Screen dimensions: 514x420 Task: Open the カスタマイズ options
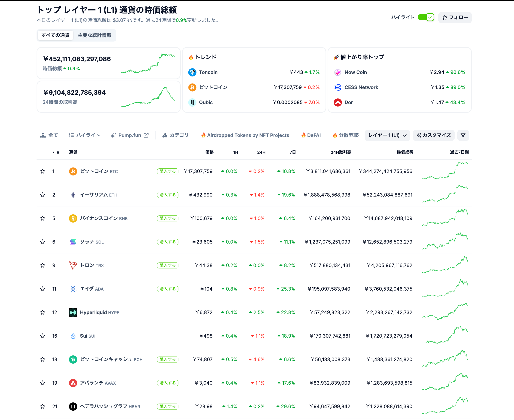coord(433,135)
